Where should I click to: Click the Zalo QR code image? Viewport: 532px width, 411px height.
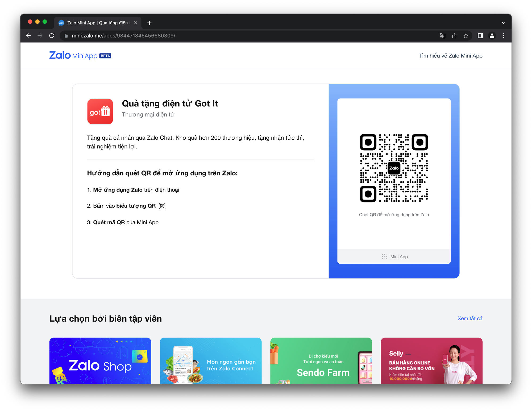[x=394, y=168]
